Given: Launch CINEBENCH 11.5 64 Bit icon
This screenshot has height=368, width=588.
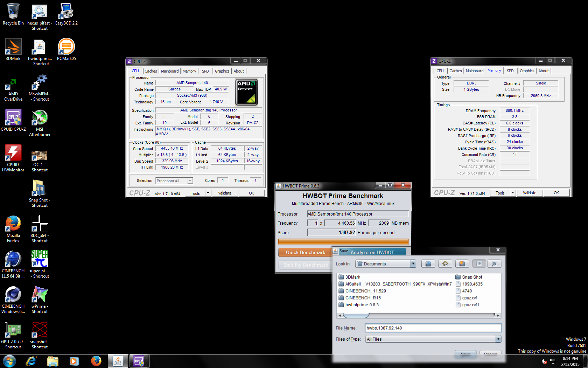Looking at the screenshot, I should click(13, 265).
